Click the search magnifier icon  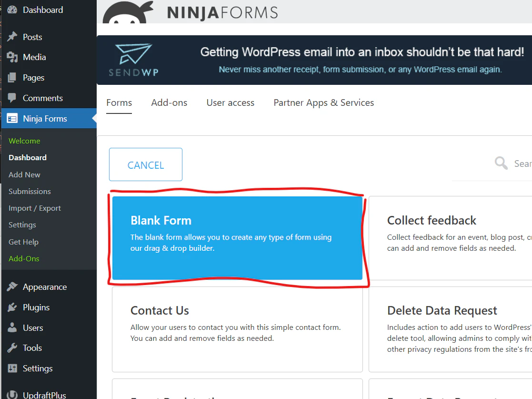coord(501,163)
